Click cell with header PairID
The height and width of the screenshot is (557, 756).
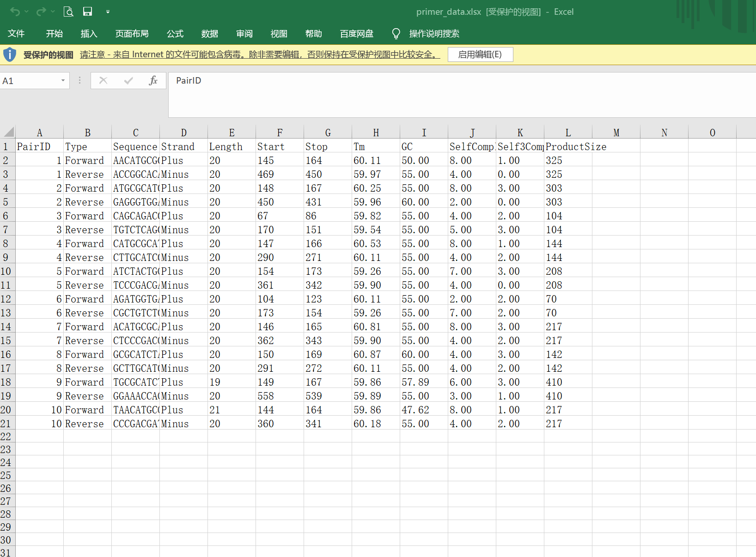tap(40, 146)
